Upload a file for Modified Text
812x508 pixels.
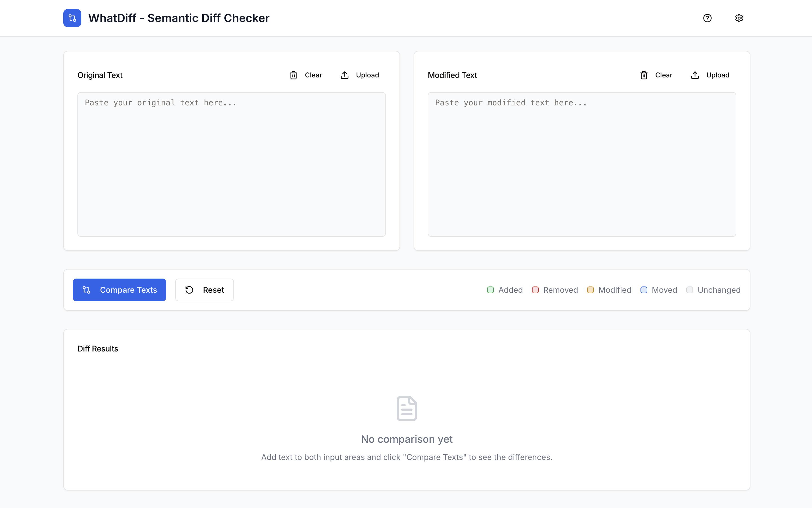(710, 75)
